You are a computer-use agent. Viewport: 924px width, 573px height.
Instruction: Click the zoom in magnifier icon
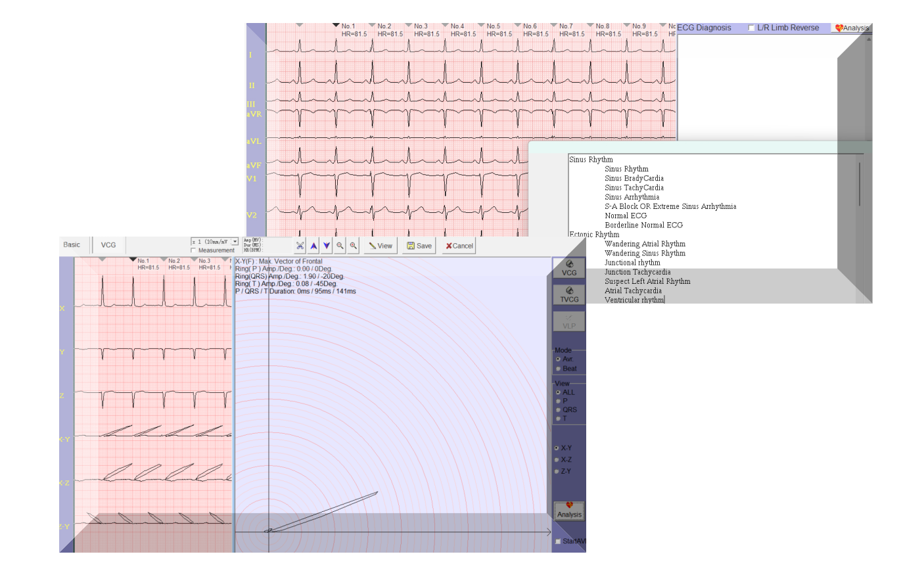[x=354, y=246]
